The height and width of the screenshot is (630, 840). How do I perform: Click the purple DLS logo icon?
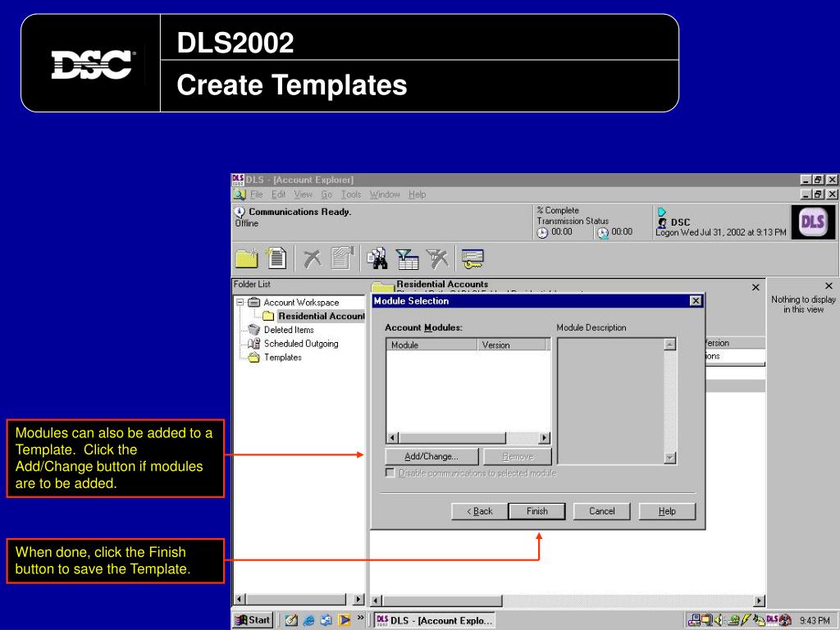pyautogui.click(x=812, y=221)
